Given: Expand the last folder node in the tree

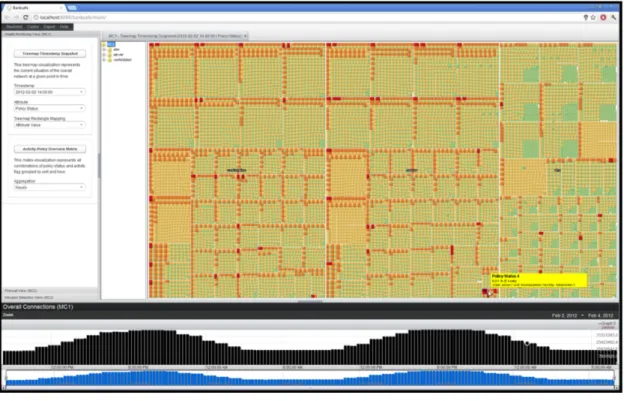Looking at the screenshot, I should click(x=104, y=60).
